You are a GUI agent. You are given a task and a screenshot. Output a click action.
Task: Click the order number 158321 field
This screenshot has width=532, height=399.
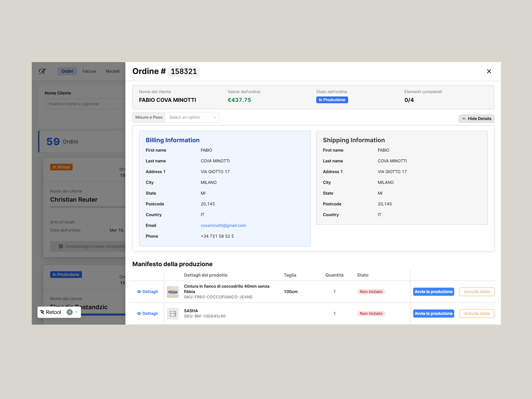click(x=184, y=71)
